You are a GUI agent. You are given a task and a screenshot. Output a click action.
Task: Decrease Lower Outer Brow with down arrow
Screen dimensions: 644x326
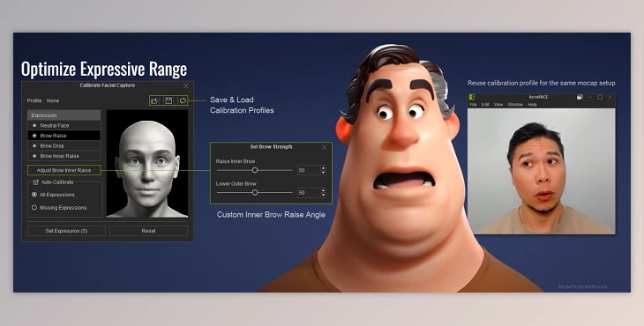pos(323,195)
